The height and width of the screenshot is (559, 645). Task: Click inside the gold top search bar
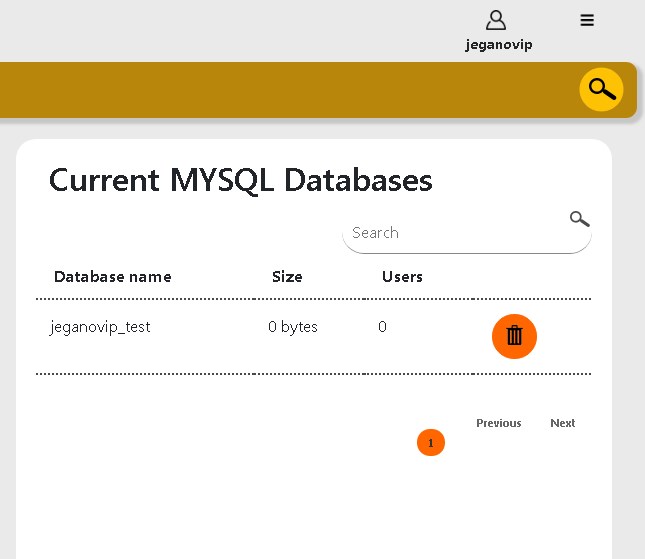pyautogui.click(x=280, y=90)
